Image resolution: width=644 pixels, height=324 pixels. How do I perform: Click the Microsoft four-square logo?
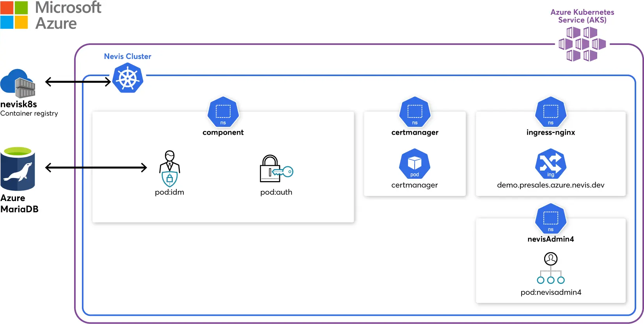(x=14, y=15)
